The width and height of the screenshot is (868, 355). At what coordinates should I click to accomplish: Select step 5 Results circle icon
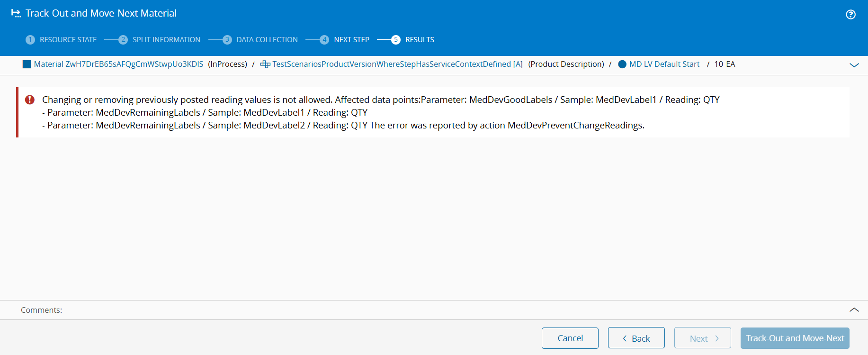(x=396, y=40)
